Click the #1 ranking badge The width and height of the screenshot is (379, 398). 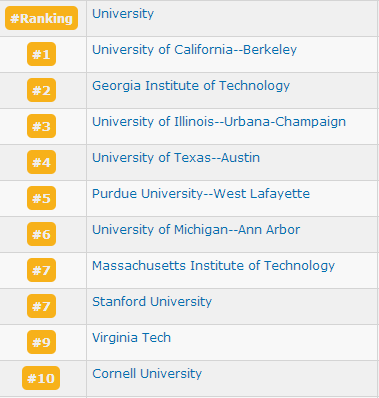click(x=41, y=54)
